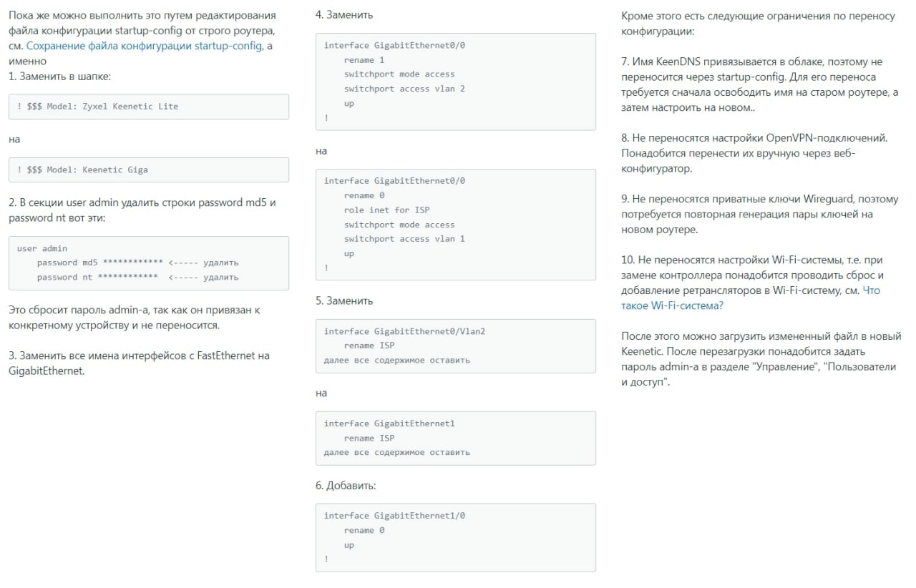Screen dimensions: 916x588
Task: Click the "5. Заменить" step heading
Action: 344,301
